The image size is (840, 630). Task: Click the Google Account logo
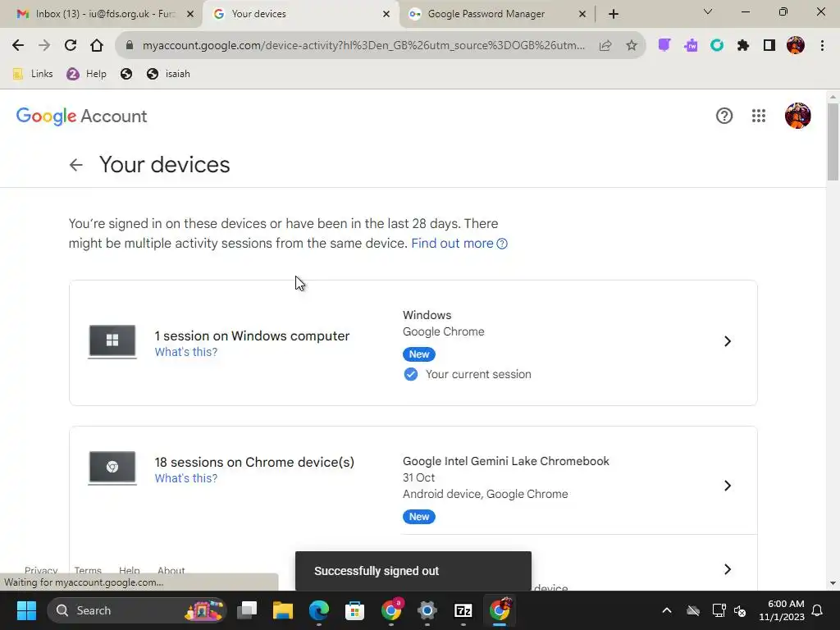[x=81, y=116]
